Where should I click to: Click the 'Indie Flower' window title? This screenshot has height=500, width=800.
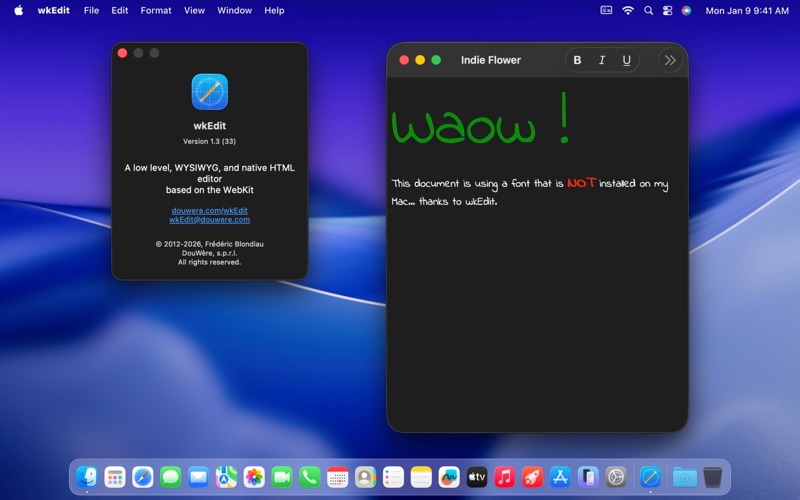click(491, 60)
